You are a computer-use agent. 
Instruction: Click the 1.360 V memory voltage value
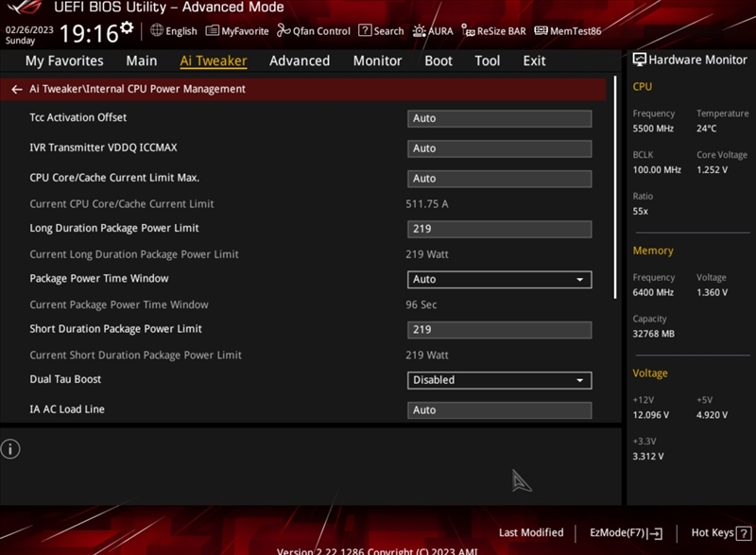click(x=712, y=293)
